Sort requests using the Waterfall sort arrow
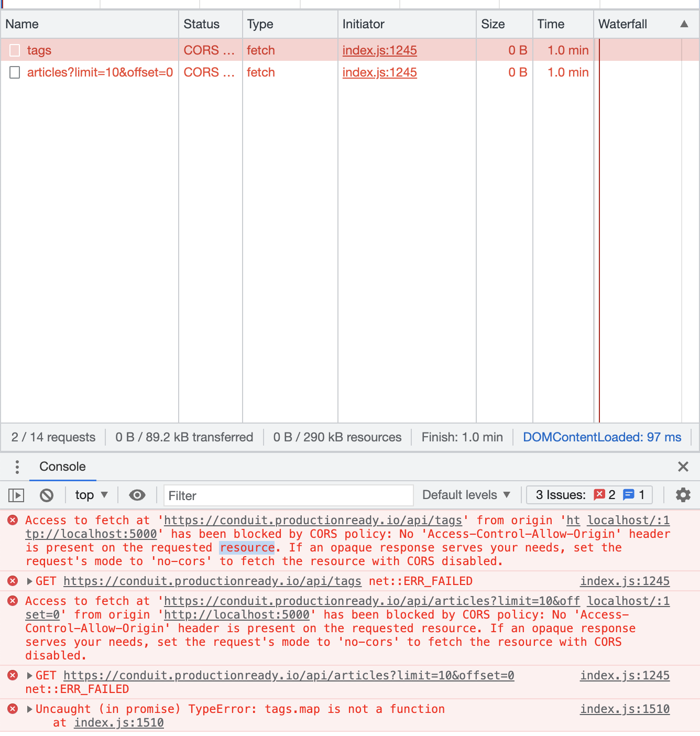The width and height of the screenshot is (700, 736). coord(684,24)
